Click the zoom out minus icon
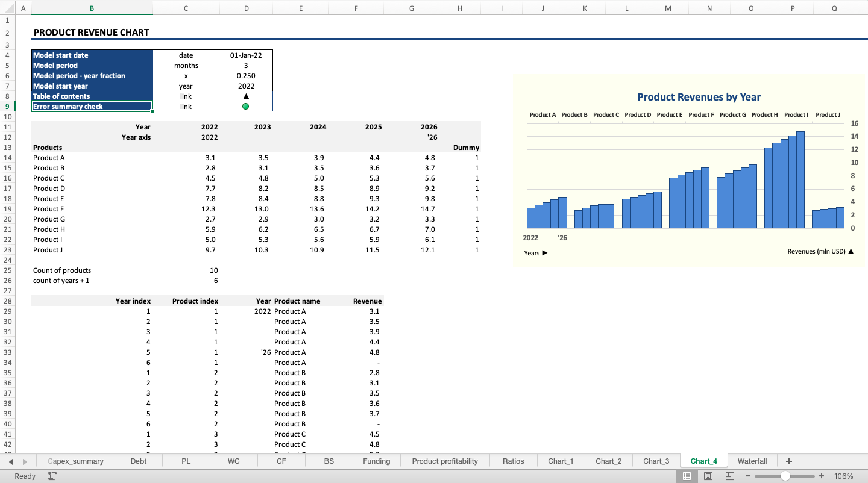The width and height of the screenshot is (868, 483). pyautogui.click(x=748, y=476)
